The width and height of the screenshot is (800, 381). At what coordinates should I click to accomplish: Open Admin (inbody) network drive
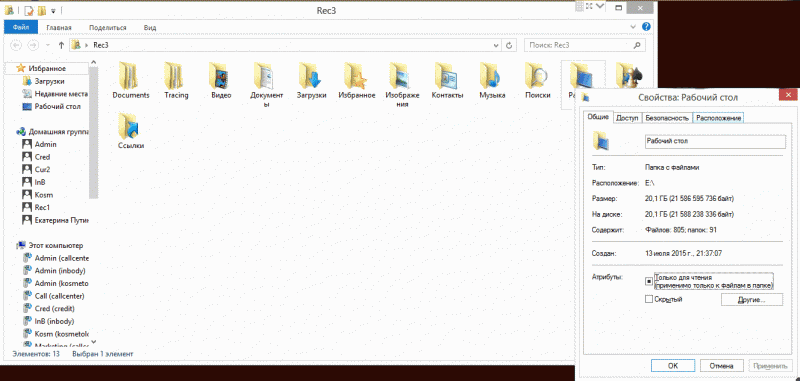pos(54,270)
